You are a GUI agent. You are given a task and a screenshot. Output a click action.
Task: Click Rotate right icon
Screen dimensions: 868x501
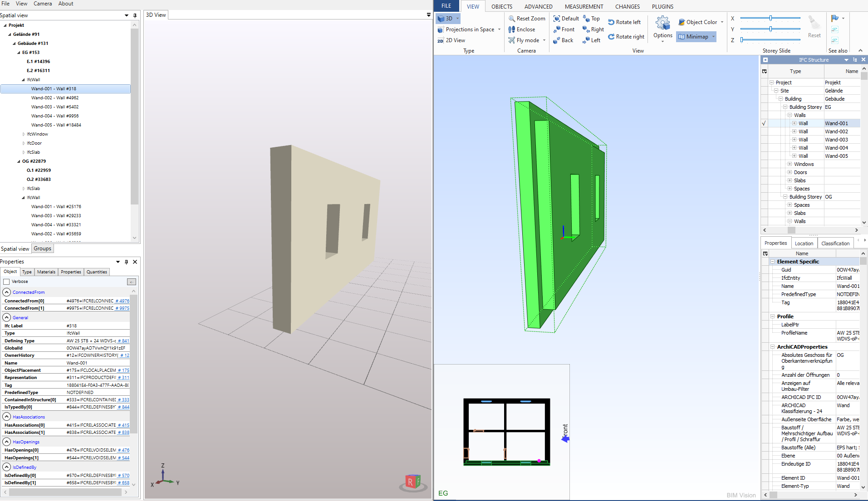(x=611, y=37)
